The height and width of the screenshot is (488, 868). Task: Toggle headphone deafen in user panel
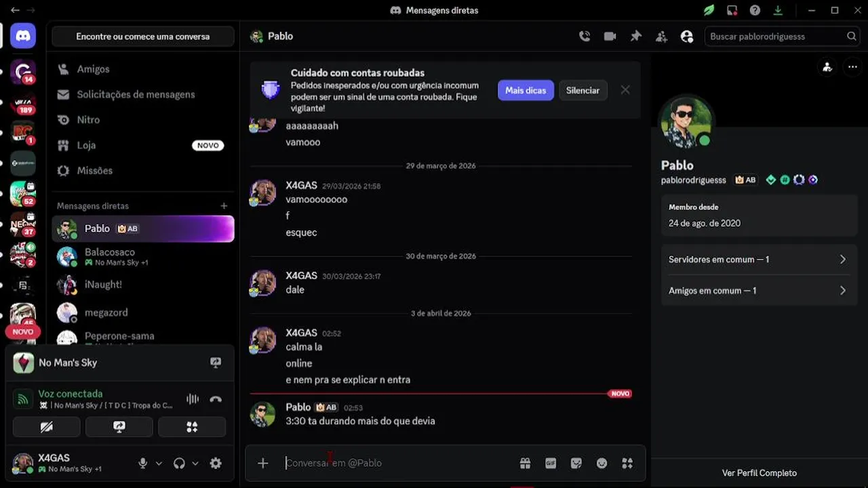click(x=179, y=464)
